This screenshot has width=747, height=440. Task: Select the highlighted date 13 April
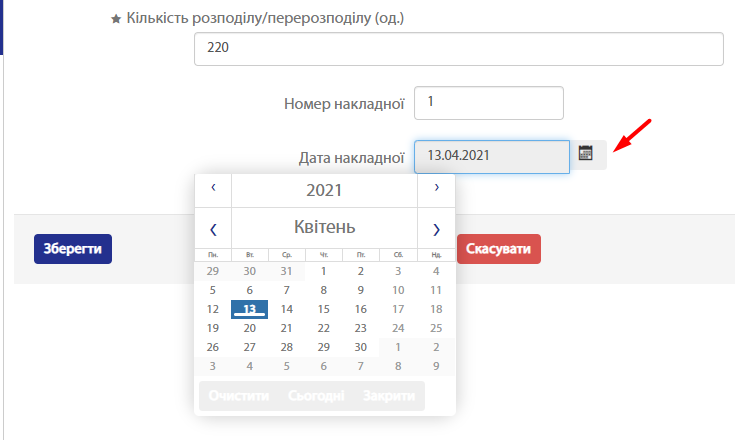[x=249, y=309]
